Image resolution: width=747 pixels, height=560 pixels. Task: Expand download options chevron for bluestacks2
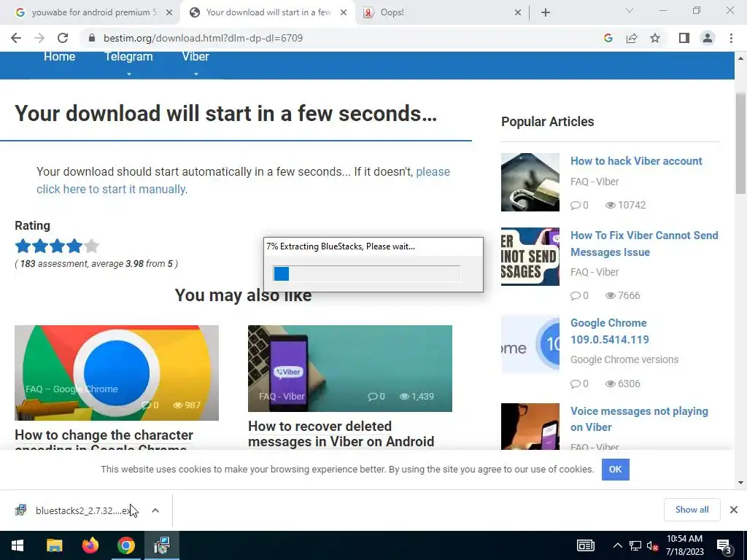155,510
